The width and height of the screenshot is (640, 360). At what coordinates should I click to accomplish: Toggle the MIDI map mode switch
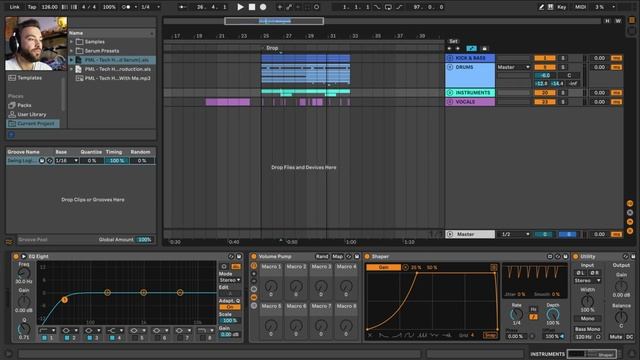click(580, 7)
